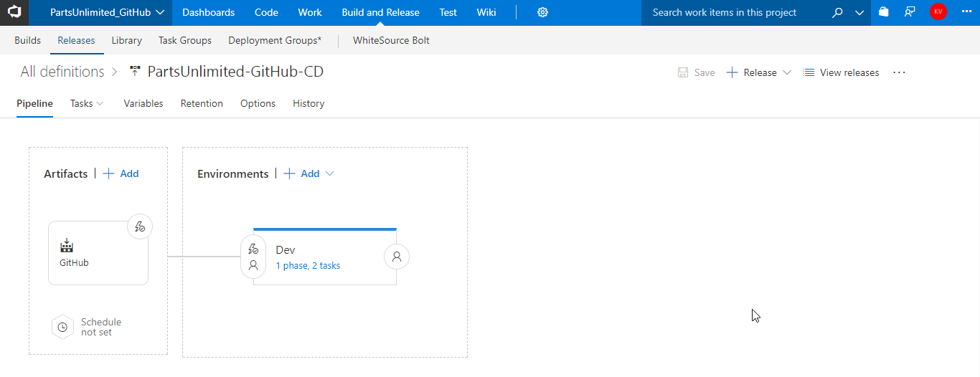
Task: Open WhiteSource Bolt sub-tab
Action: click(391, 40)
